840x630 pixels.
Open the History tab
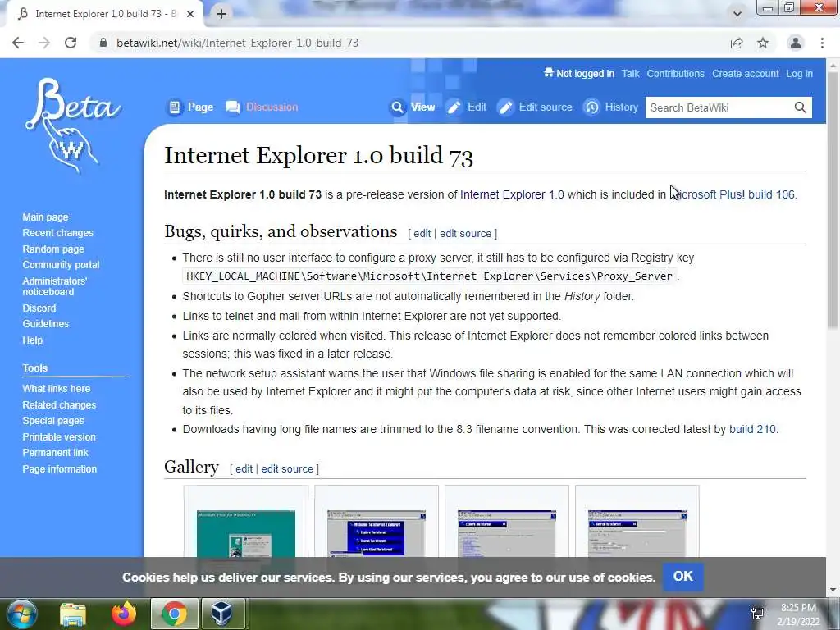[x=611, y=107]
